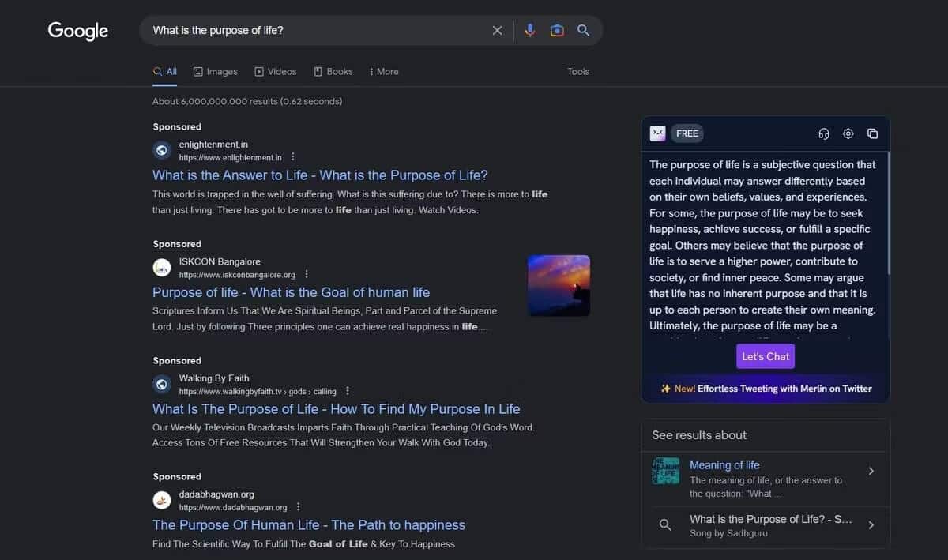Click the Merlin headphones support icon

[823, 133]
